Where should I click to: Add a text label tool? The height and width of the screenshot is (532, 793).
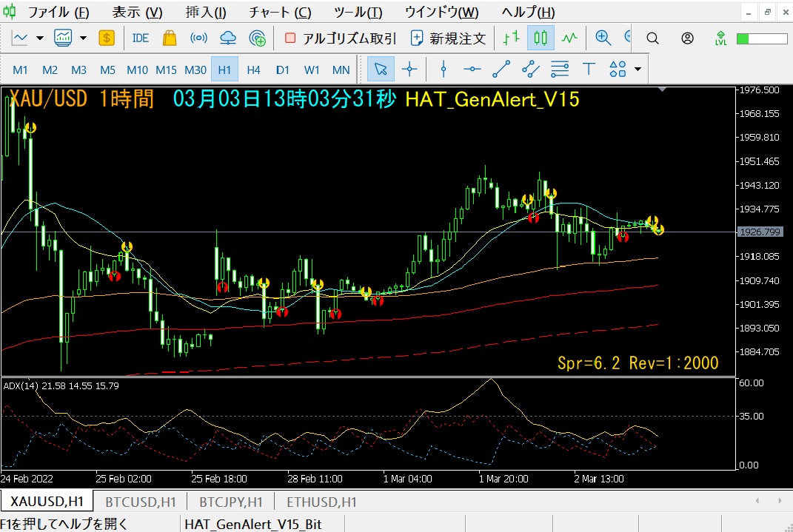589,70
